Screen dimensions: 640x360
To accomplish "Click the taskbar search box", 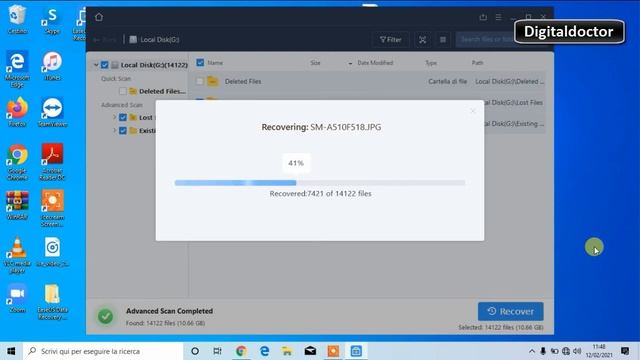I will coord(104,351).
